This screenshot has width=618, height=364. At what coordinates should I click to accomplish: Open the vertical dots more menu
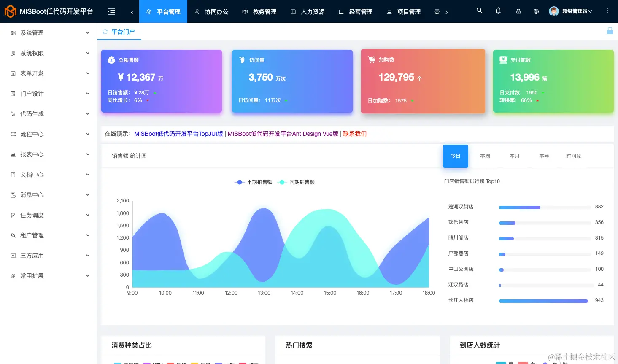click(x=608, y=11)
